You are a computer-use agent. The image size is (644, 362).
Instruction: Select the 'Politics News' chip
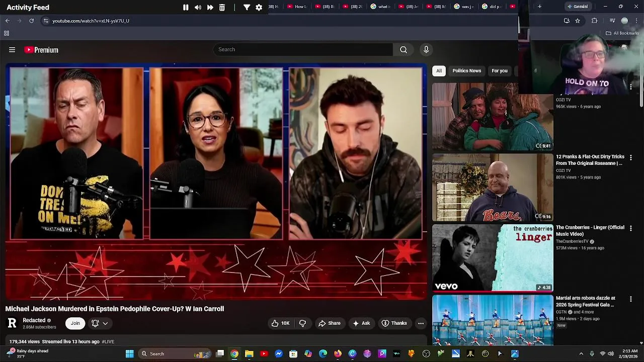coord(467,71)
